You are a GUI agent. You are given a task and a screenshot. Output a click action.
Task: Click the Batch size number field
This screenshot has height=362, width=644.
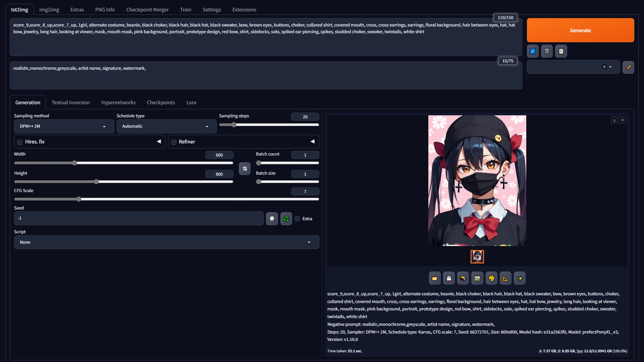coord(305,174)
